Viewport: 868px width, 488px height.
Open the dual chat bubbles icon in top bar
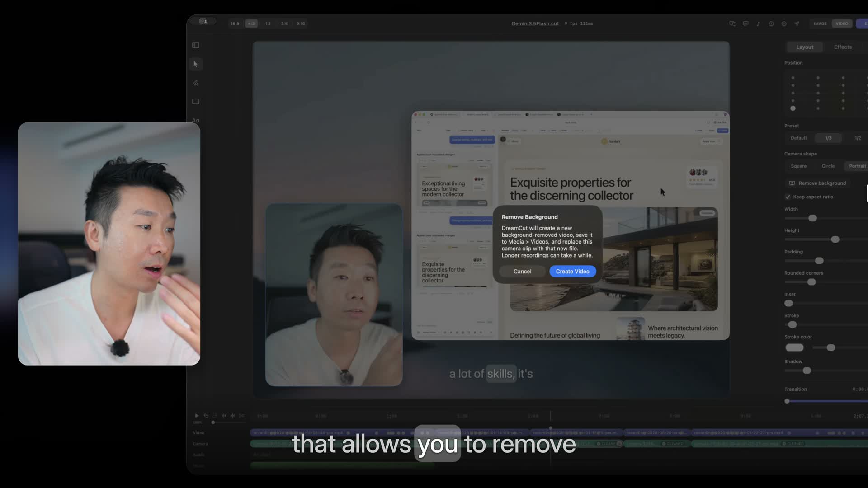point(733,23)
